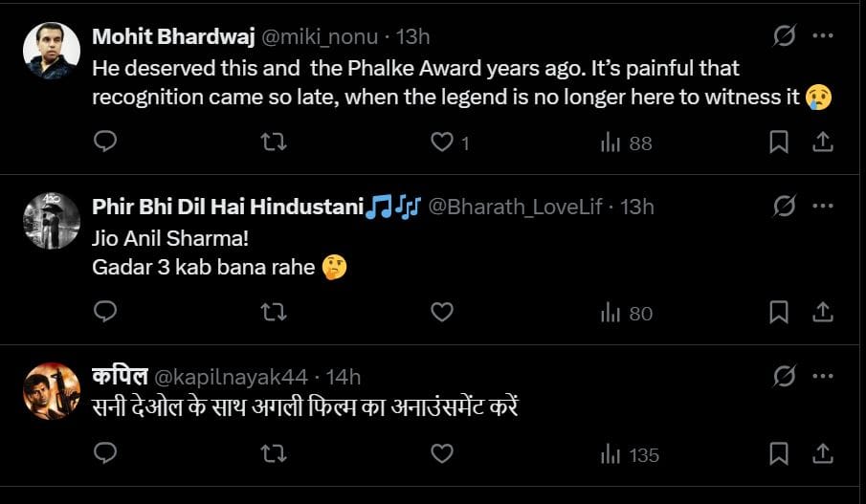Viewport: 866px width, 504px height.
Task: Like the Gadar 3 kab bana rahe tweet
Action: point(441,312)
